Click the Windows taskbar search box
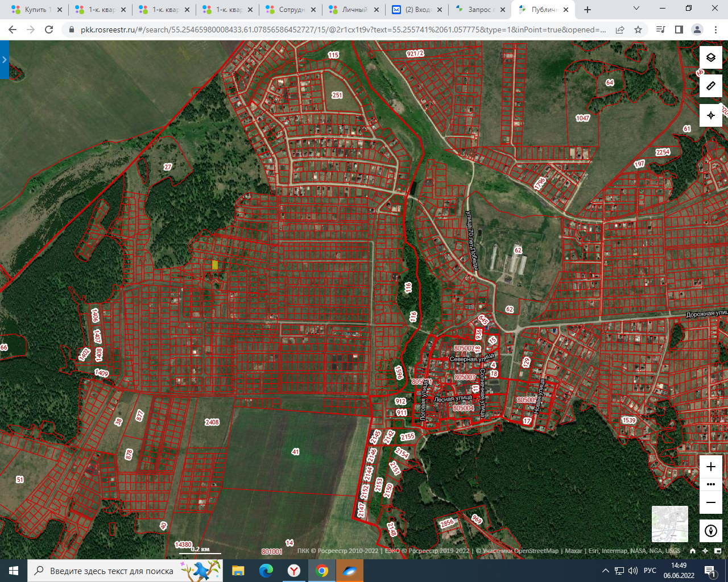This screenshot has height=582, width=728. [x=125, y=571]
